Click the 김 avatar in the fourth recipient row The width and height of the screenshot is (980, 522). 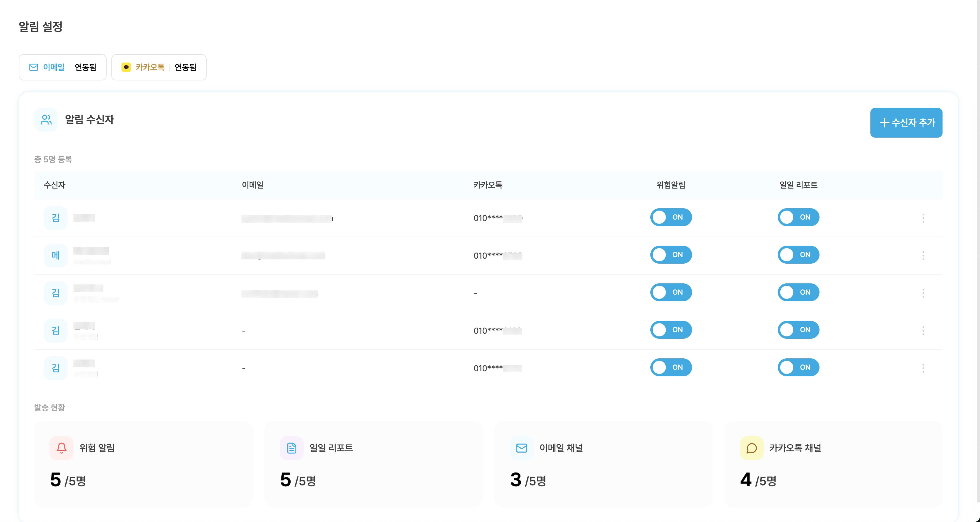[x=56, y=331]
